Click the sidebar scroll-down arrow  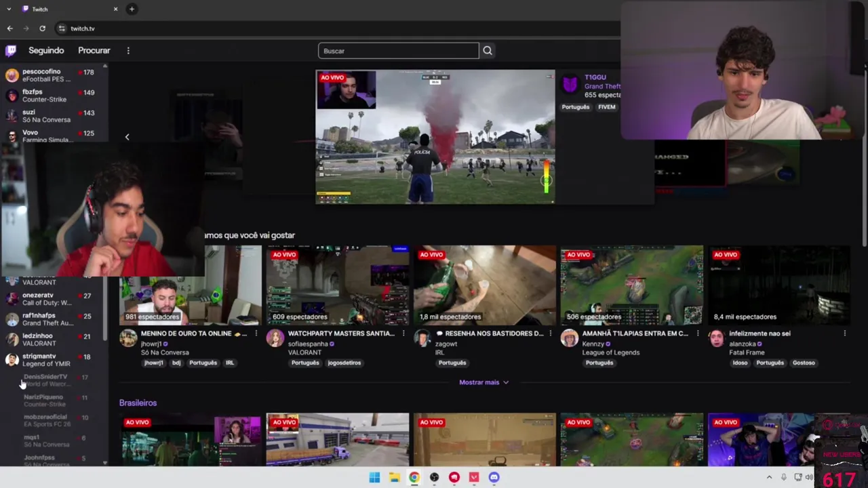[105, 463]
